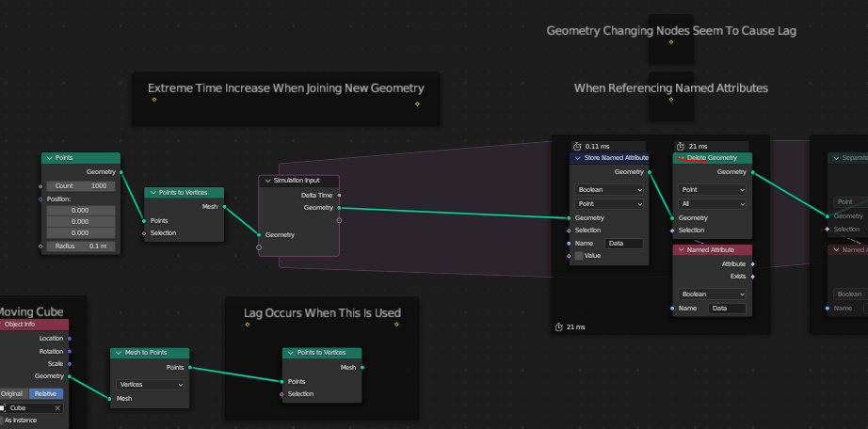This screenshot has width=868, height=429.
Task: Select the label When Referencing Named Attributes
Action: 671,88
